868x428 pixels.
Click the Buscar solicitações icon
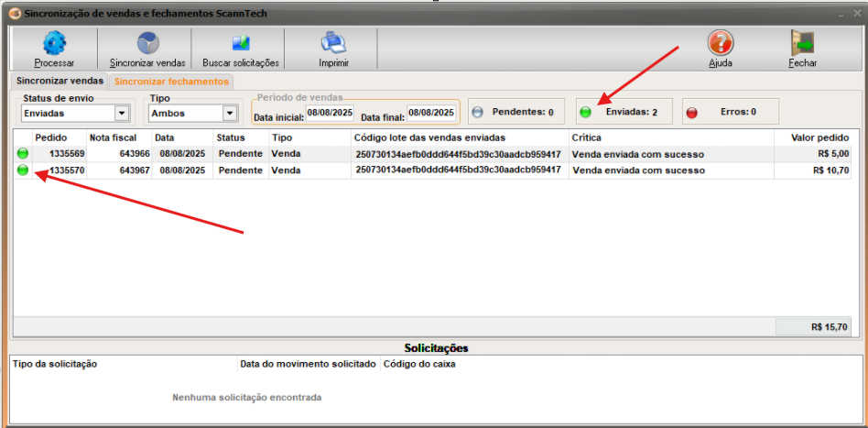[x=240, y=43]
